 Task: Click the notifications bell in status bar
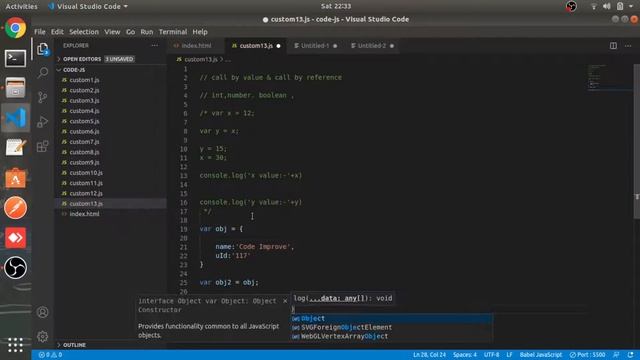(631, 355)
